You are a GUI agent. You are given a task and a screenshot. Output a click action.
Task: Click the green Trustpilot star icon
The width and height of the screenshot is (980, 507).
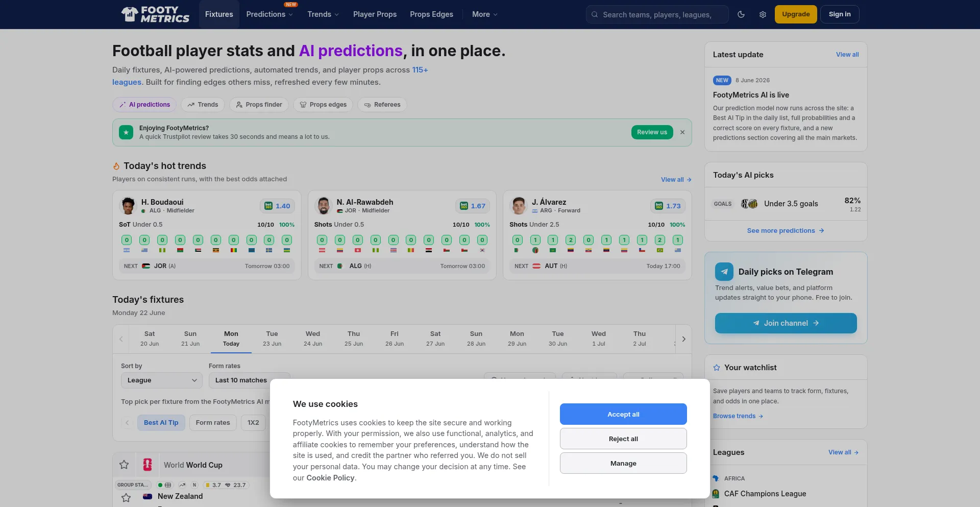click(126, 132)
